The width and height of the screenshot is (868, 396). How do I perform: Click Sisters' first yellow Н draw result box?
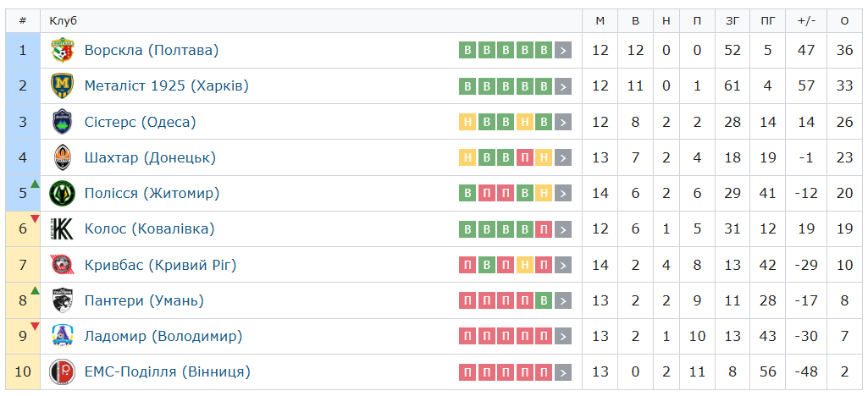pos(467,122)
